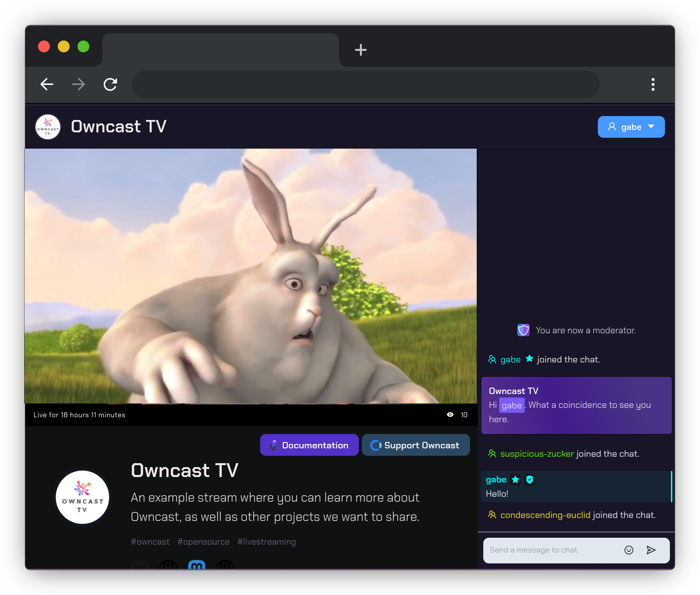The height and width of the screenshot is (595, 700).
Task: Click the moderator badge beside gabe's Hello message
Action: [530, 479]
